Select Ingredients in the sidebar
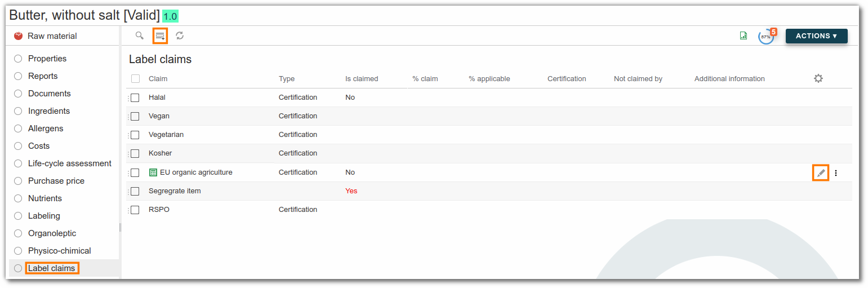The height and width of the screenshot is (288, 868). click(49, 111)
